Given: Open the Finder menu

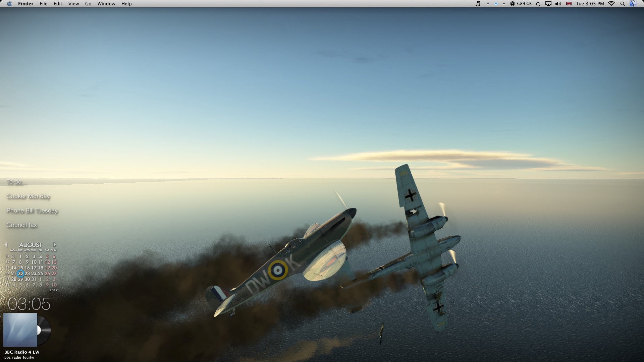Looking at the screenshot, I should pyautogui.click(x=26, y=4).
